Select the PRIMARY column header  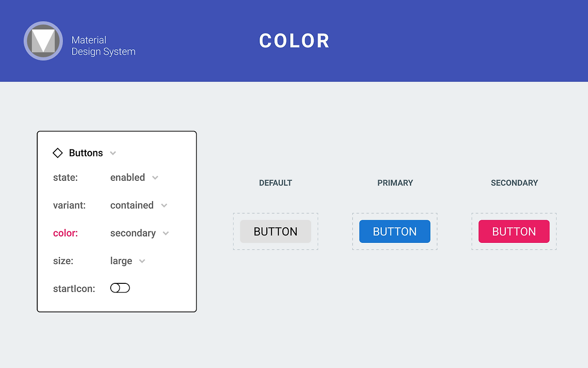395,183
